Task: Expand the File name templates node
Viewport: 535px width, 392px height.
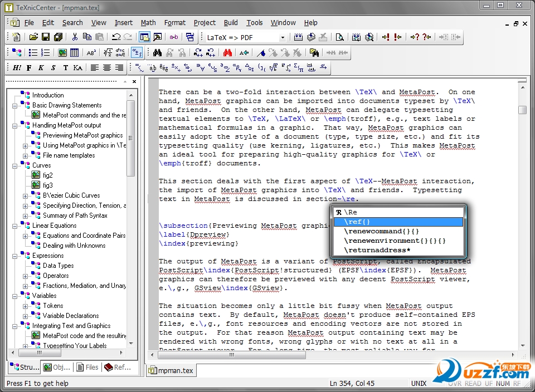Action: pyautogui.click(x=25, y=155)
